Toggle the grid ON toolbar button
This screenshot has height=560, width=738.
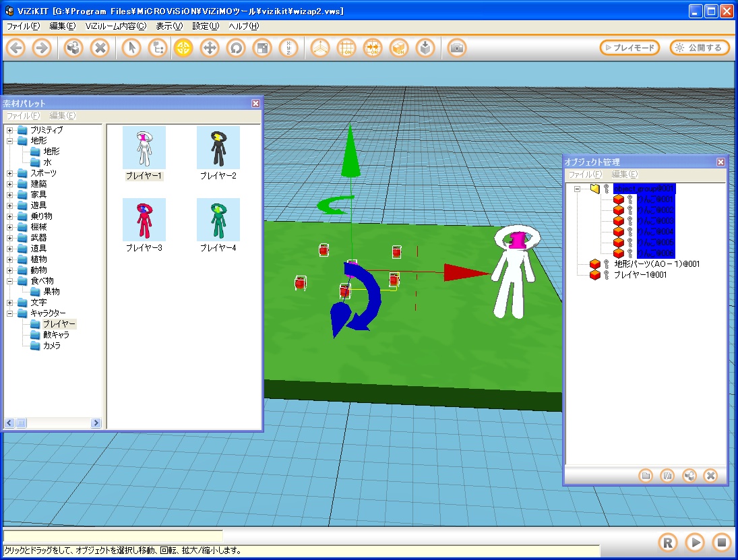pyautogui.click(x=347, y=48)
